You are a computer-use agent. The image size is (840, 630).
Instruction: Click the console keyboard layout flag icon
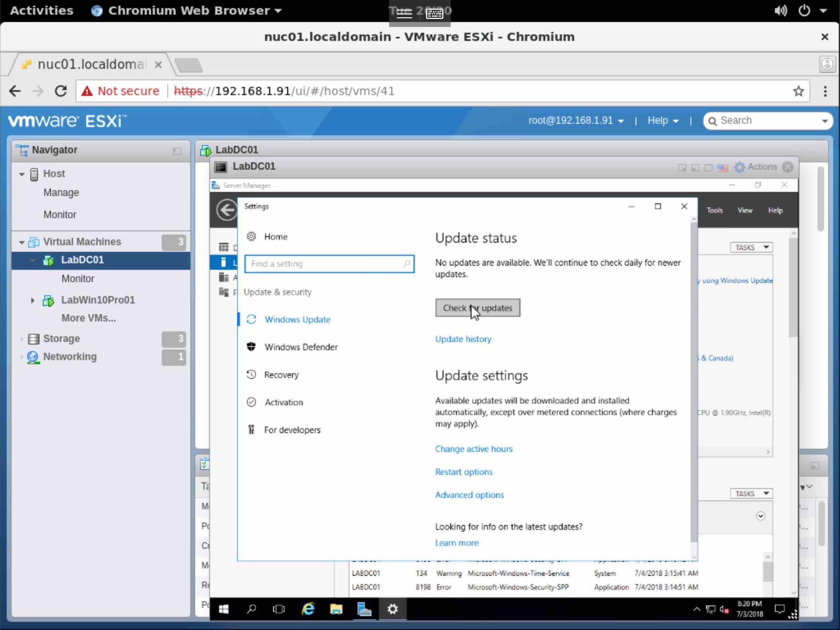tap(722, 167)
